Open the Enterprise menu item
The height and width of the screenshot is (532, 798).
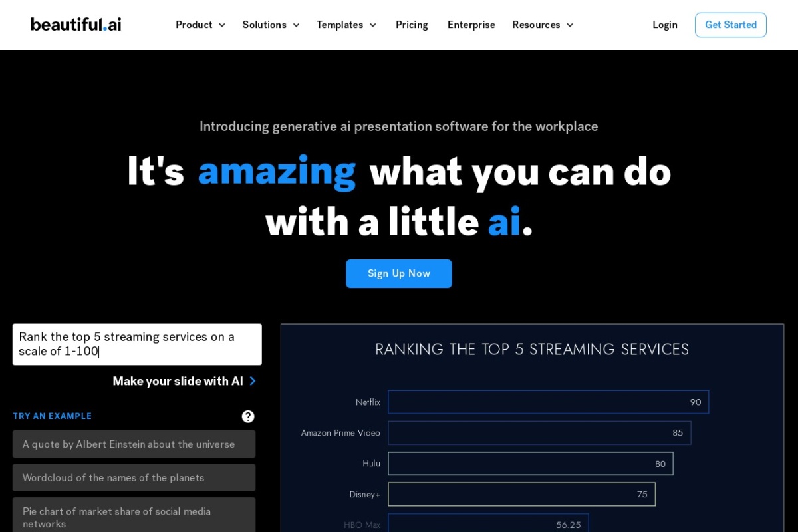471,25
